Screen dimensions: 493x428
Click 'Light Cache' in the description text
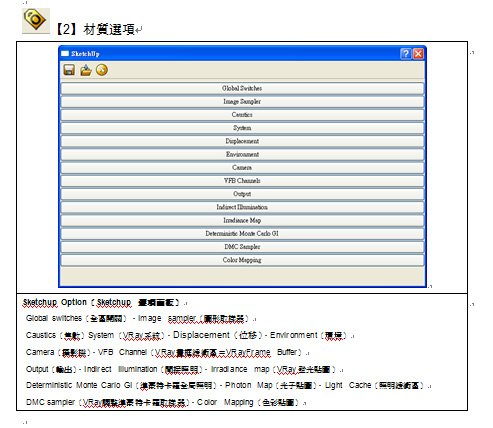(348, 385)
